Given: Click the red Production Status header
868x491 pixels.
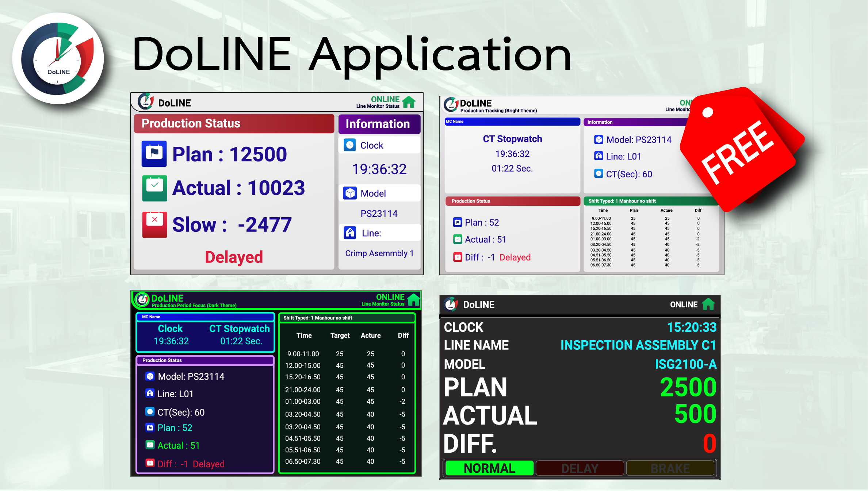Looking at the screenshot, I should click(234, 123).
